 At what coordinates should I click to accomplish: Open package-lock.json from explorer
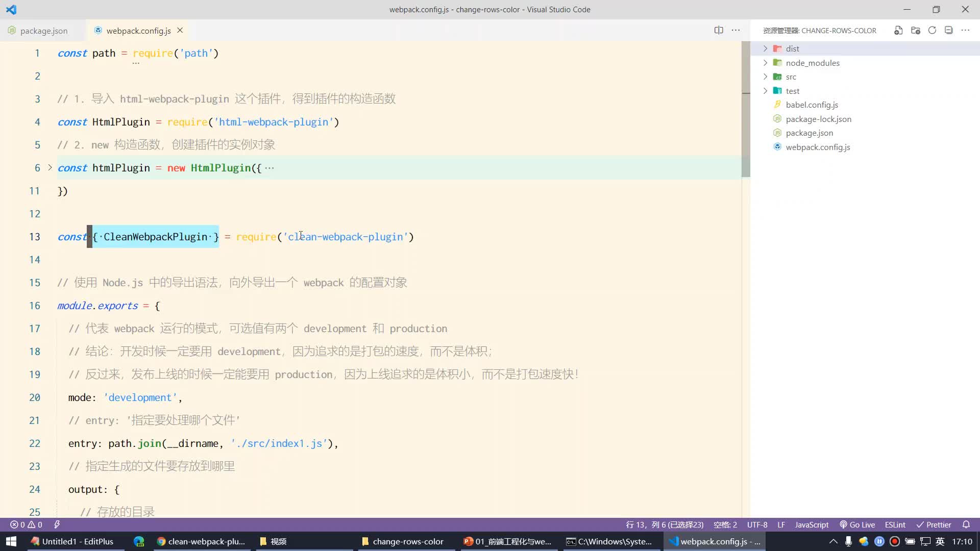coord(818,119)
